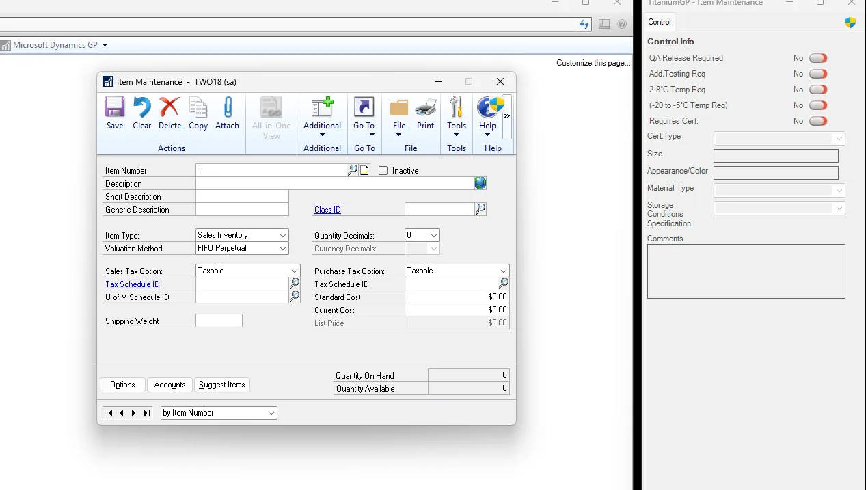
Task: Go to first record navigation arrow
Action: (109, 413)
